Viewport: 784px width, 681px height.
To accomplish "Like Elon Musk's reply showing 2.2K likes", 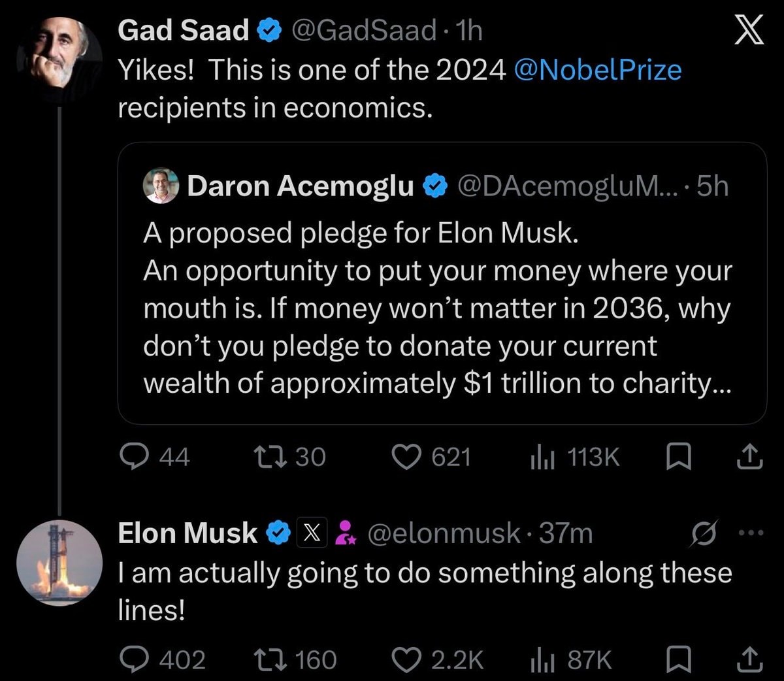I will [x=406, y=659].
